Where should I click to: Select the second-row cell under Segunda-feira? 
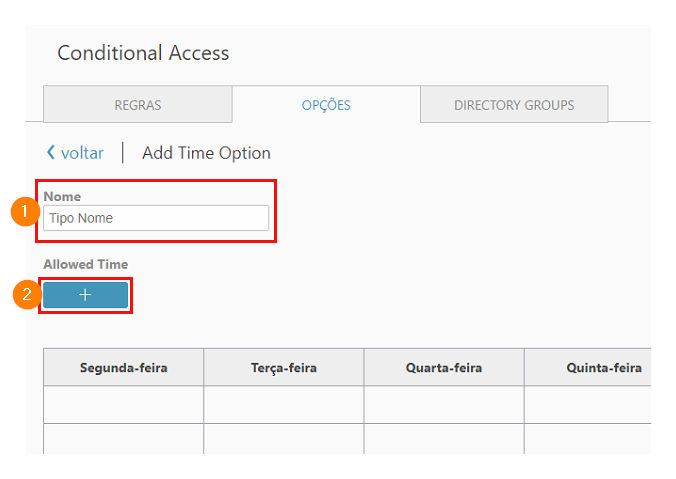(x=123, y=438)
